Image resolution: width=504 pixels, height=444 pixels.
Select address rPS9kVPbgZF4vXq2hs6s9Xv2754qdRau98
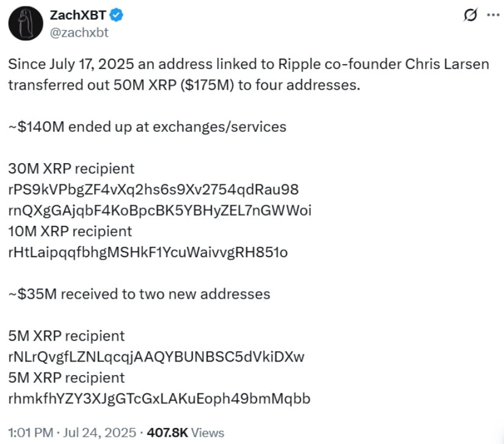[153, 189]
